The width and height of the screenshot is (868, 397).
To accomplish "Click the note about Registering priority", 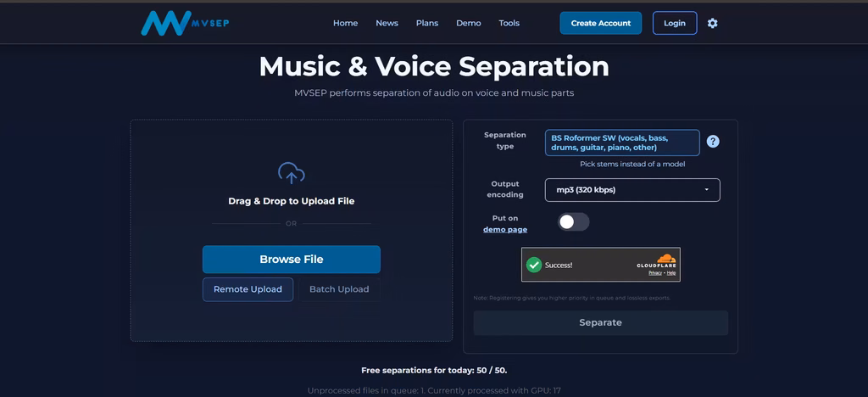I will pyautogui.click(x=572, y=298).
